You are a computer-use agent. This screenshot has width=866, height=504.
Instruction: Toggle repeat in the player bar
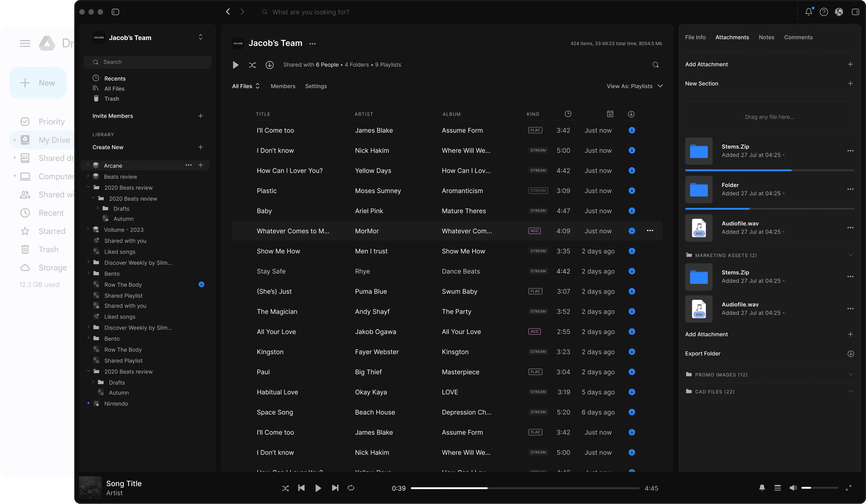point(351,488)
